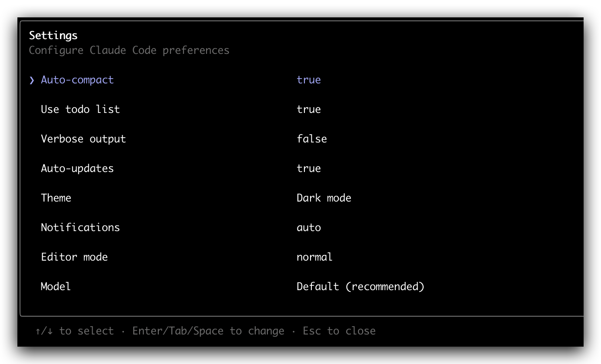601x364 pixels.
Task: Select the Theme setting label
Action: tap(56, 198)
